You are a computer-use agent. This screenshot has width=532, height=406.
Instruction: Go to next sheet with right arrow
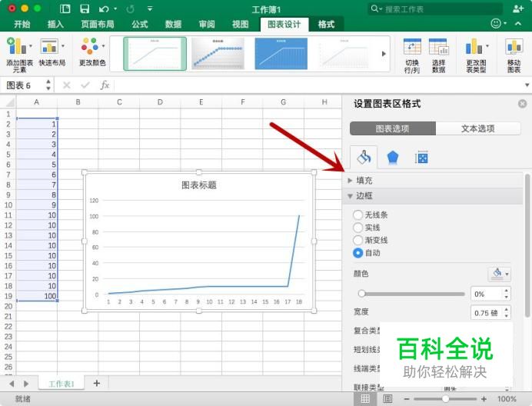click(x=26, y=384)
